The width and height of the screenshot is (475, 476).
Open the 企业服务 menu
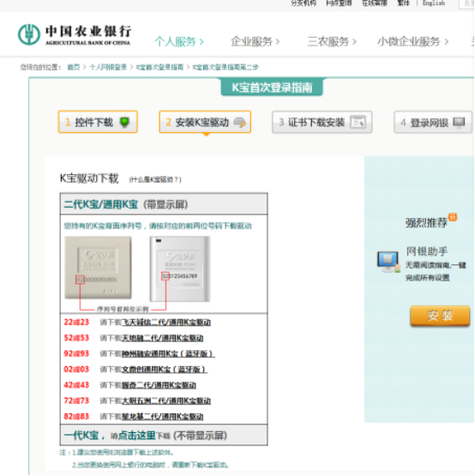256,41
